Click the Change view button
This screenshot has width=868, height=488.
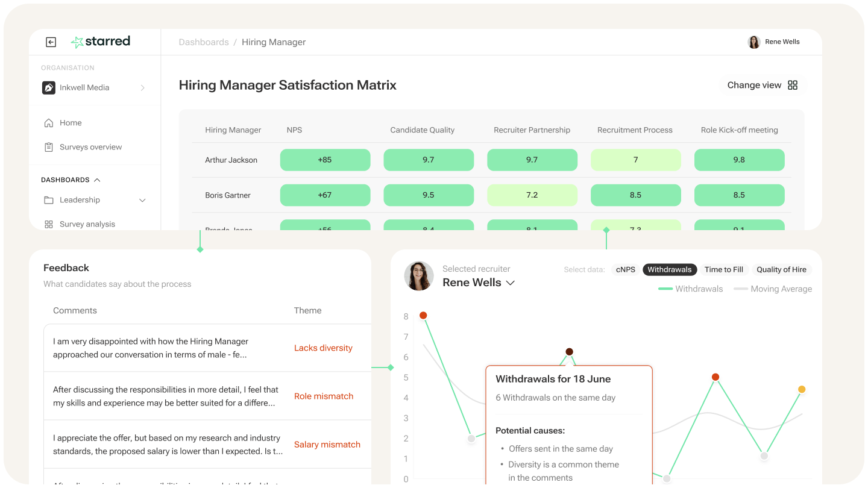(x=763, y=85)
